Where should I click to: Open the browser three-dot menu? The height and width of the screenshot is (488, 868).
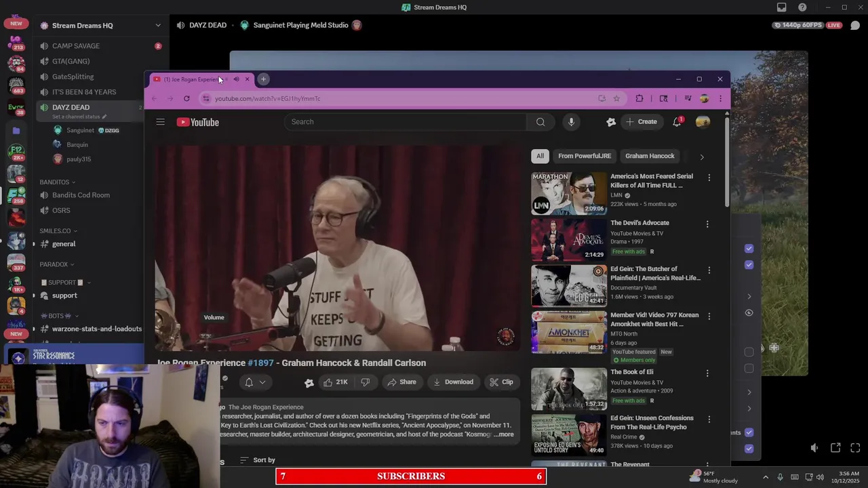point(720,98)
